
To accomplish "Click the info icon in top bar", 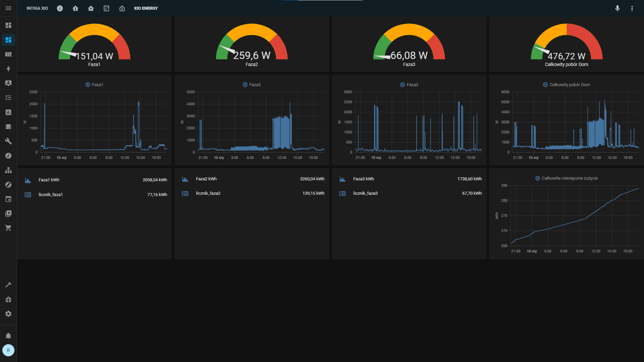I will [60, 8].
